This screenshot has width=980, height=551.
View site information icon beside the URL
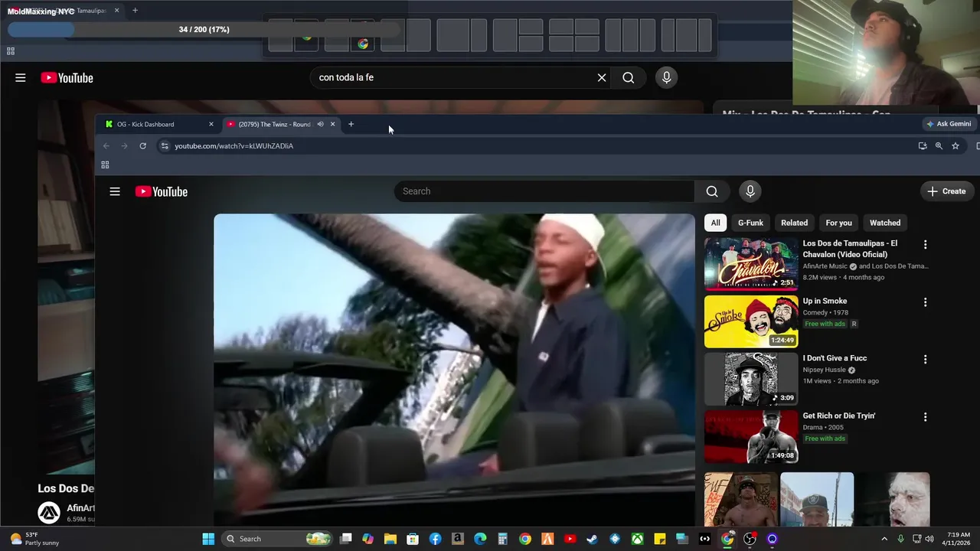[164, 145]
